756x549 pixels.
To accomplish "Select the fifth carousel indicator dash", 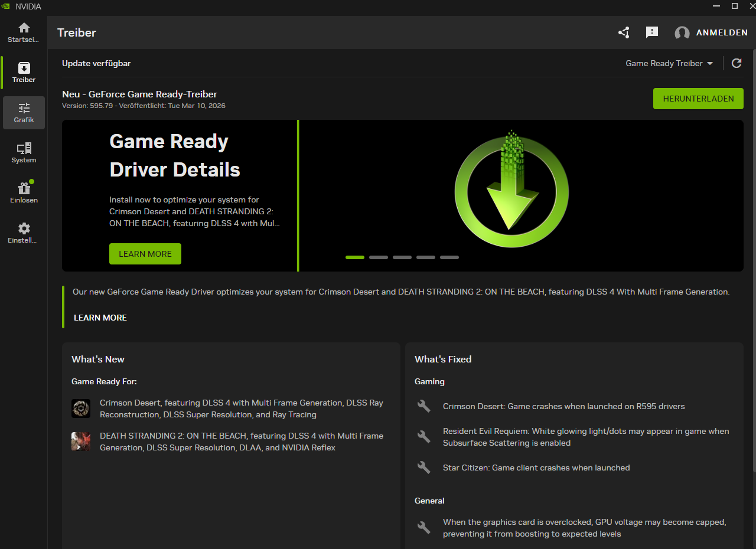I will [449, 257].
